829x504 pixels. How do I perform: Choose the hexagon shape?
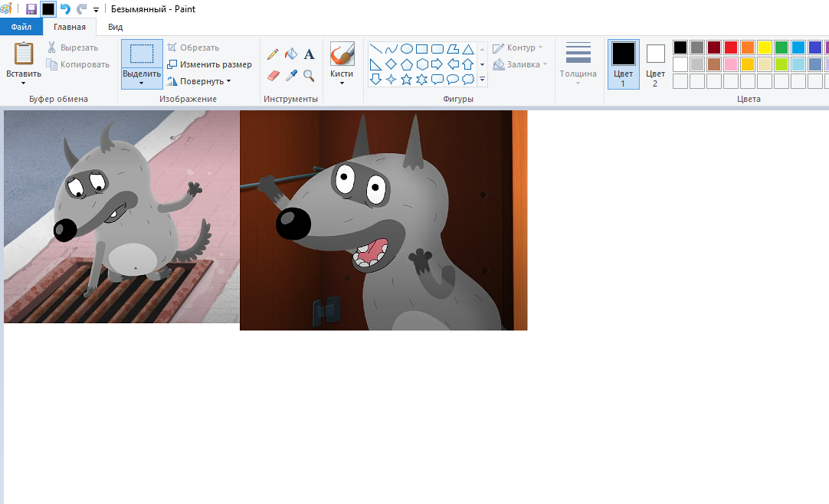click(422, 64)
